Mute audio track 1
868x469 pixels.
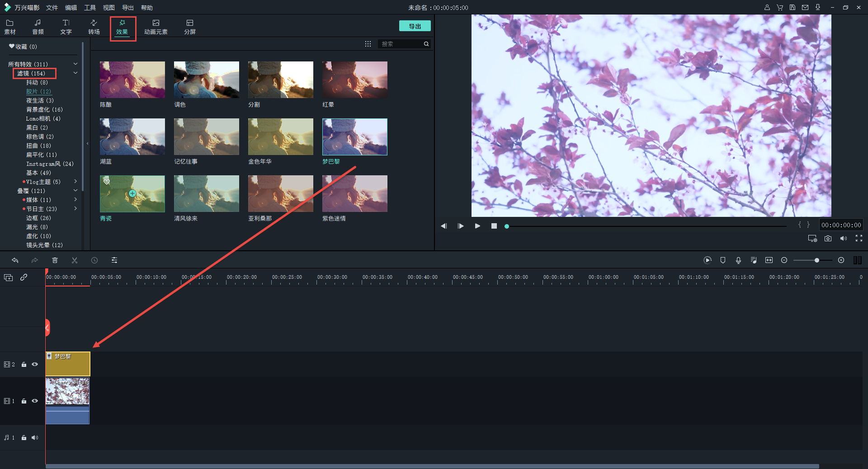pos(35,437)
